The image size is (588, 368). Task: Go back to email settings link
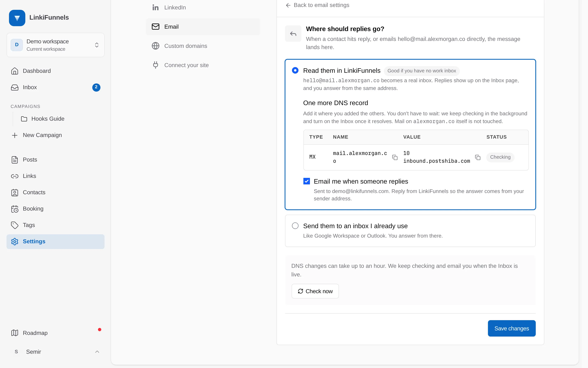point(317,5)
